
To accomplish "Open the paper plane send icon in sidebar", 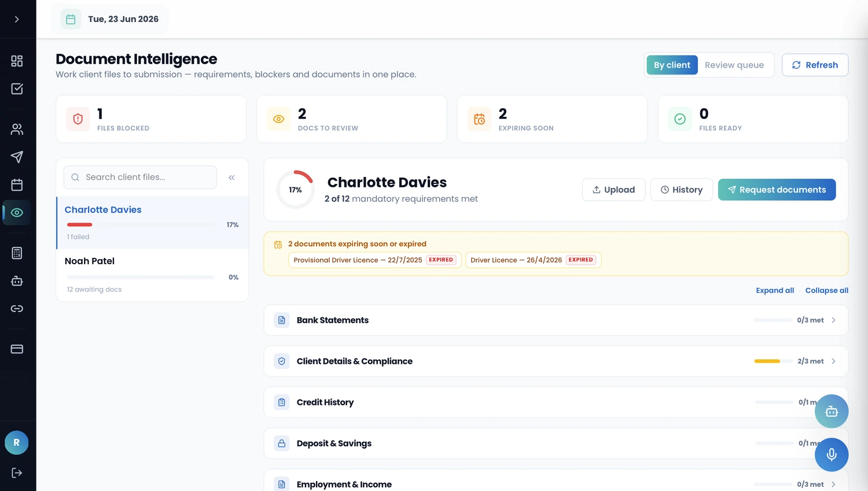I will coord(17,157).
